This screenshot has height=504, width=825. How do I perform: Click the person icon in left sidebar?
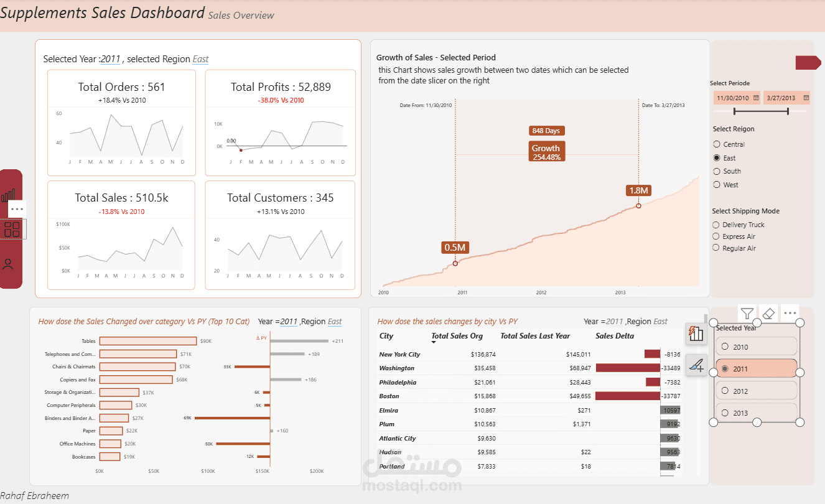[8, 264]
